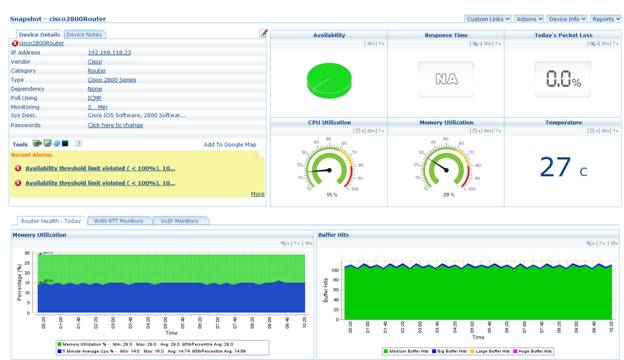
Task: Click red alarm icon of first availability alarm
Action: pos(18,169)
